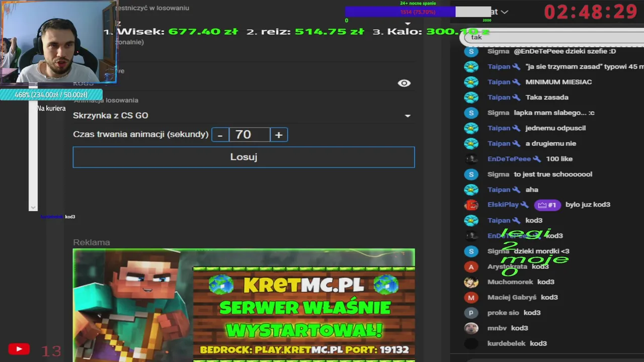Viewport: 644px width, 362px height.
Task: Open the KretMC.pl advertisement banner
Action: 244,305
